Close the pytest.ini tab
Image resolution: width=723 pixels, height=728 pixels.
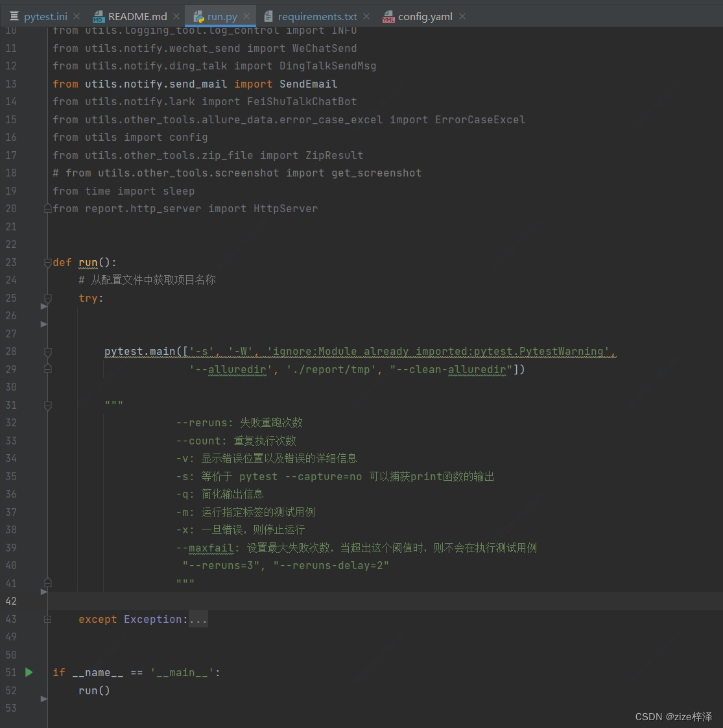click(77, 16)
